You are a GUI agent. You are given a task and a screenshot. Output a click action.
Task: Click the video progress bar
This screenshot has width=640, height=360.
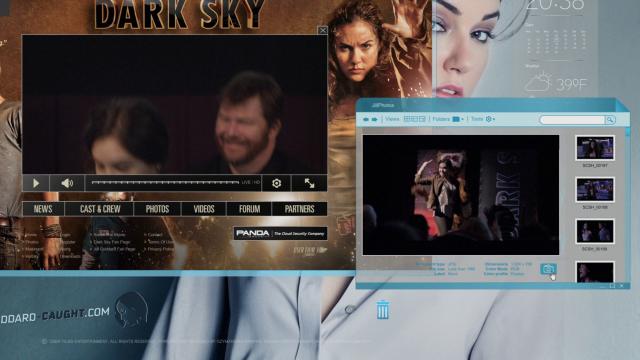[x=165, y=182]
